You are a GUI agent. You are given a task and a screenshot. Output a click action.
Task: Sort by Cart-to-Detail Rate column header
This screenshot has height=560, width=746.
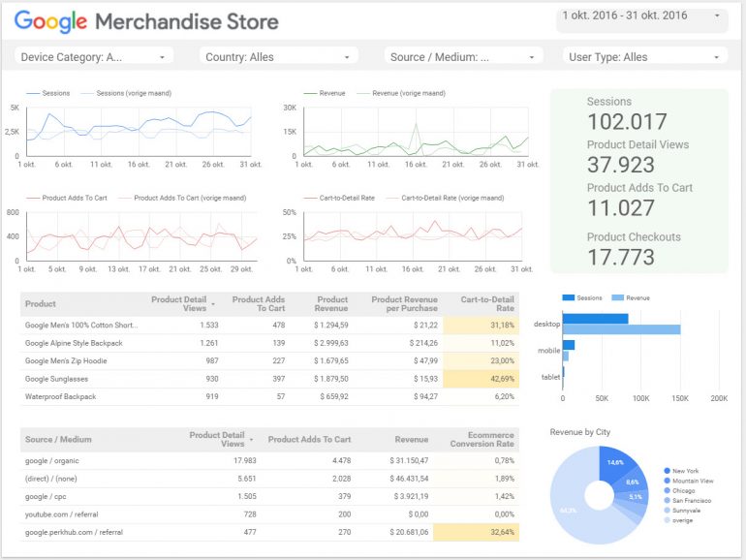tap(487, 303)
